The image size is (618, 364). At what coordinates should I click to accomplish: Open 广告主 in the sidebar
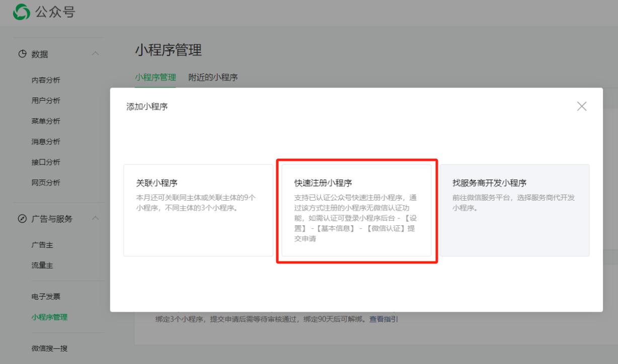point(42,245)
